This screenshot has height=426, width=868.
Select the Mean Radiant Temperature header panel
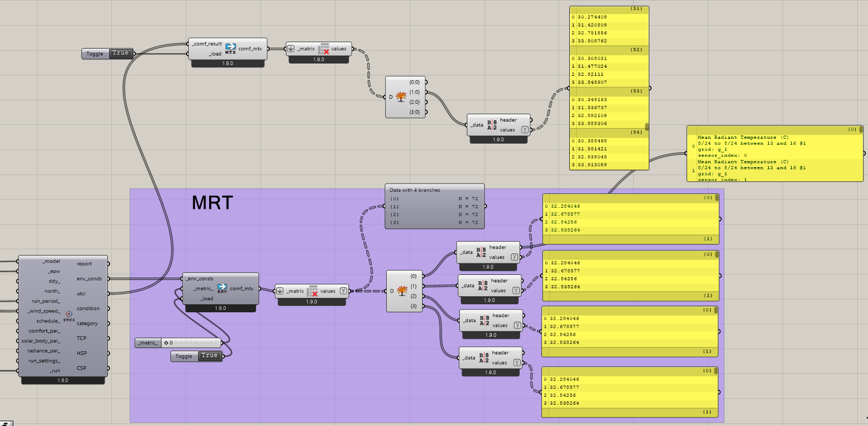point(774,154)
